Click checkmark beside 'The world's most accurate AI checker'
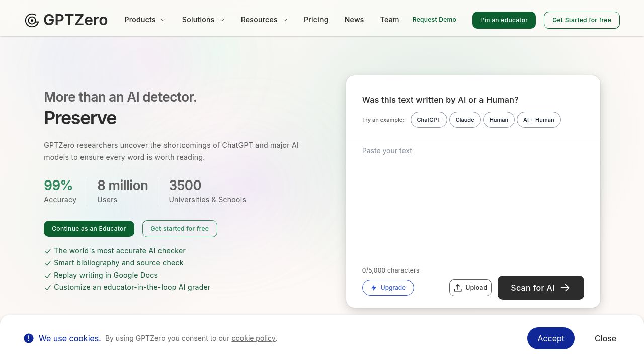Screen dimensions: 644x362 click(x=48, y=251)
